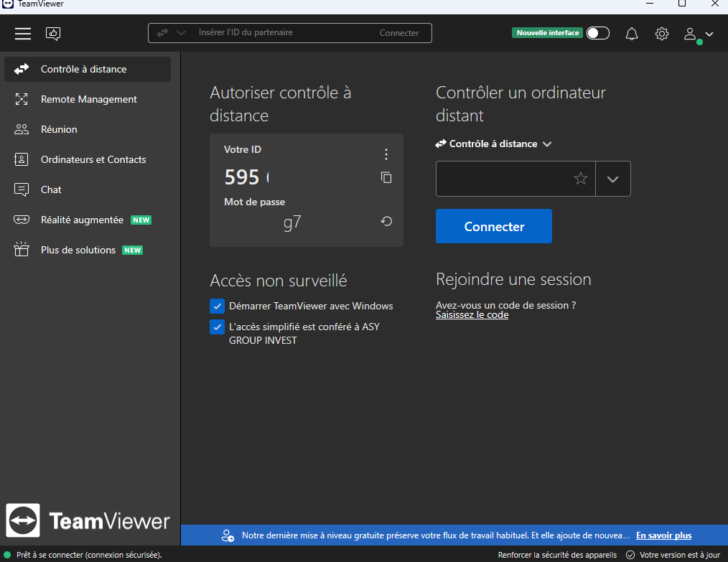Open Remote Management section
The height and width of the screenshot is (562, 728).
pyautogui.click(x=88, y=99)
